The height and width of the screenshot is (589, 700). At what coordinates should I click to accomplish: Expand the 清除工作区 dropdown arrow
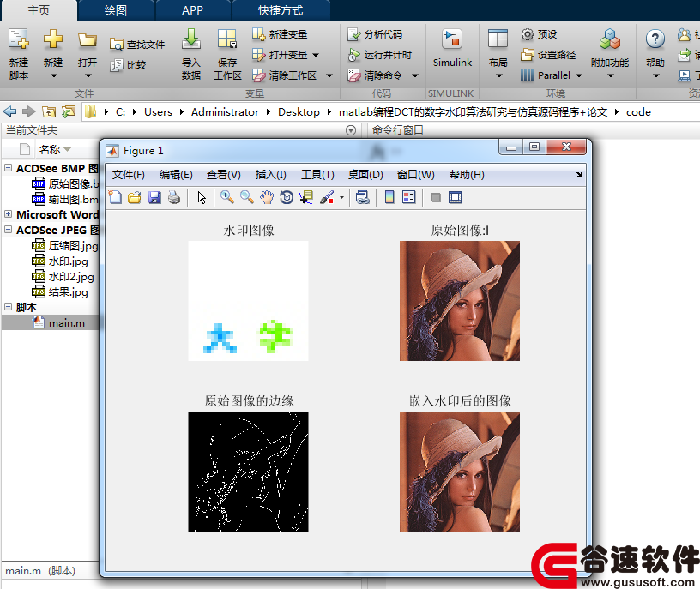[329, 75]
